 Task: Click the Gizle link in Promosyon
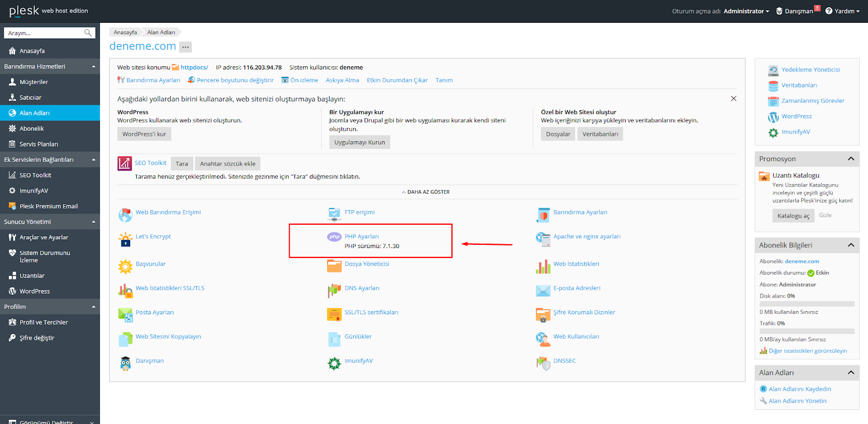coord(825,216)
